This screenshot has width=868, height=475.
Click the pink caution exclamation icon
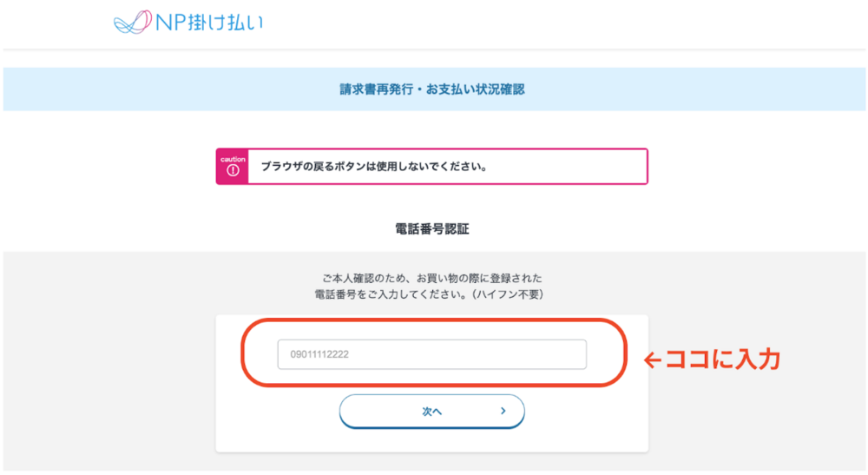tap(233, 170)
